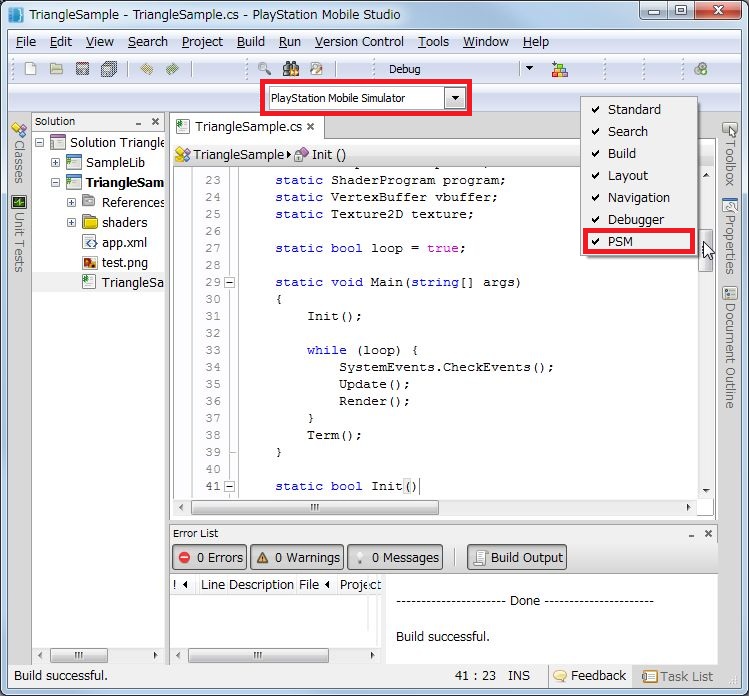Expand the References tree node
749x696 pixels.
tap(72, 202)
